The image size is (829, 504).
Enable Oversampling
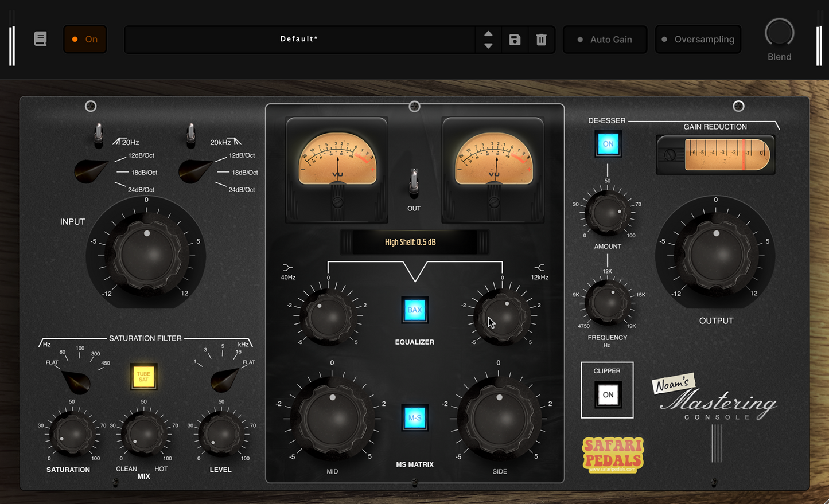(x=698, y=39)
